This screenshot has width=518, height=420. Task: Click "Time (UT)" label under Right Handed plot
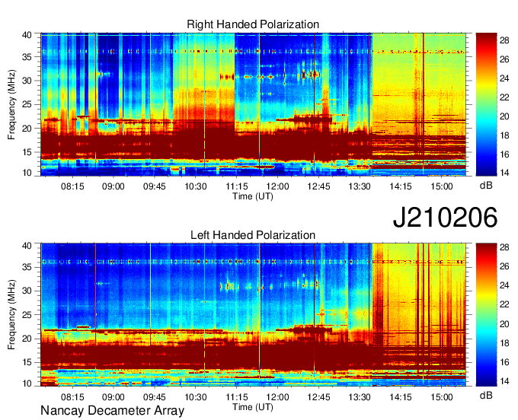click(253, 196)
